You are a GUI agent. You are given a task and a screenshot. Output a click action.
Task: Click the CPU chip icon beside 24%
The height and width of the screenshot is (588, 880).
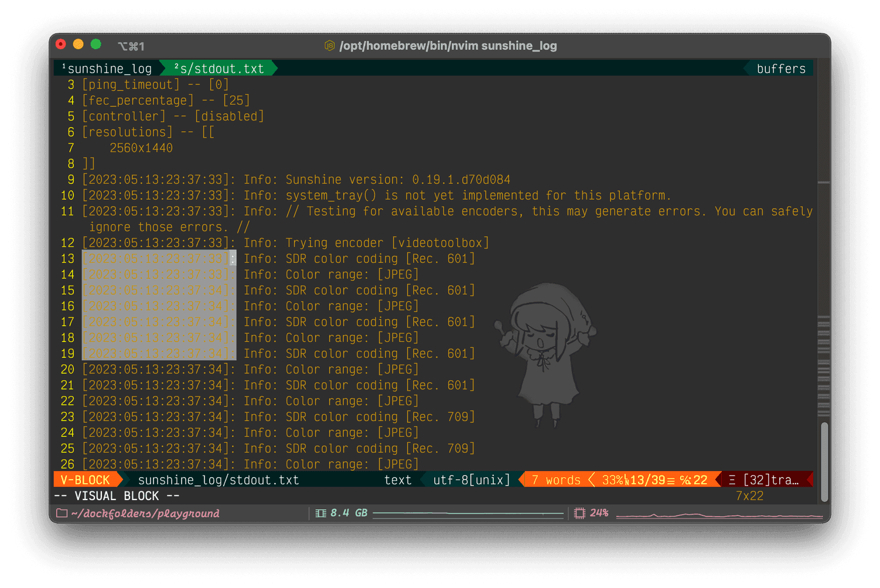click(x=579, y=514)
